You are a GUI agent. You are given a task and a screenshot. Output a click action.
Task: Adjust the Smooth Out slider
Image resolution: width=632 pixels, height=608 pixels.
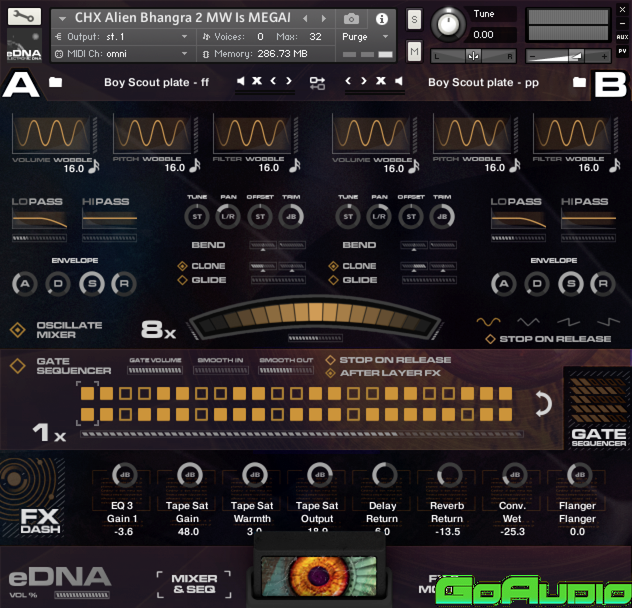click(x=286, y=371)
